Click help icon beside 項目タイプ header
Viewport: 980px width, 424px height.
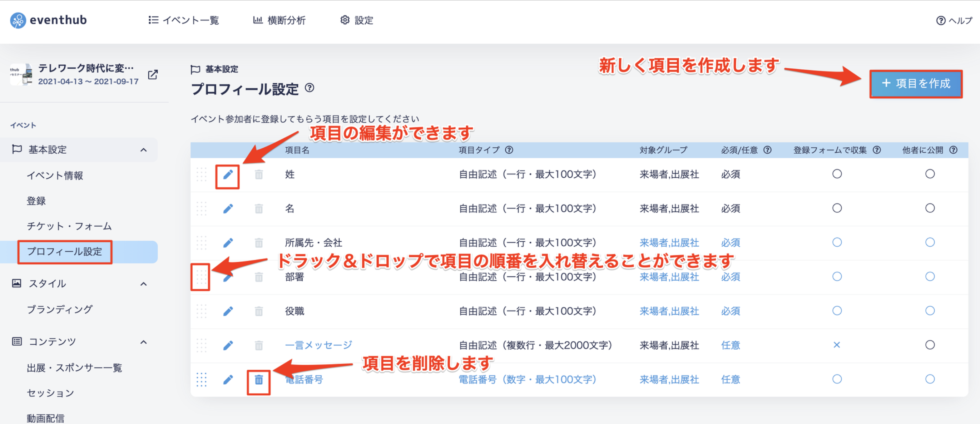click(509, 150)
